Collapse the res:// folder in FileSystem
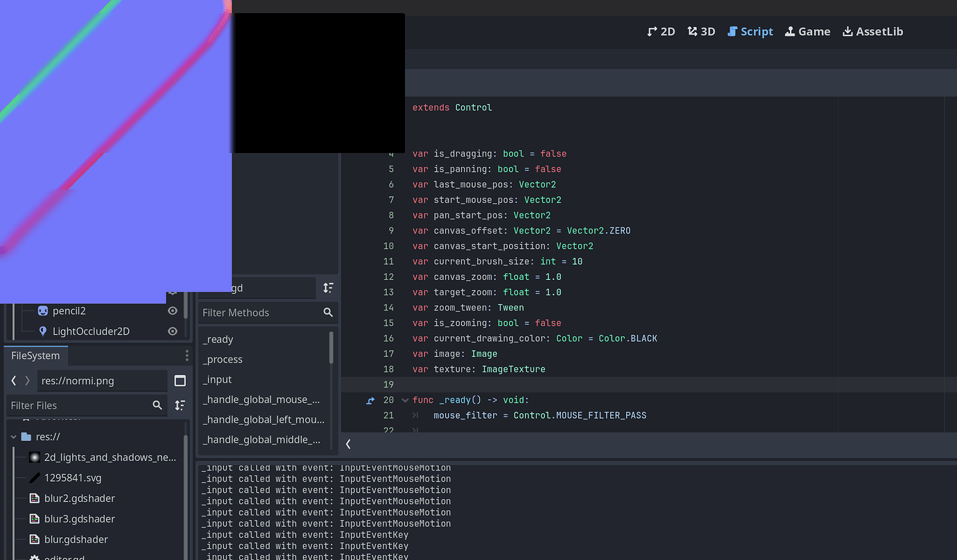 point(12,436)
